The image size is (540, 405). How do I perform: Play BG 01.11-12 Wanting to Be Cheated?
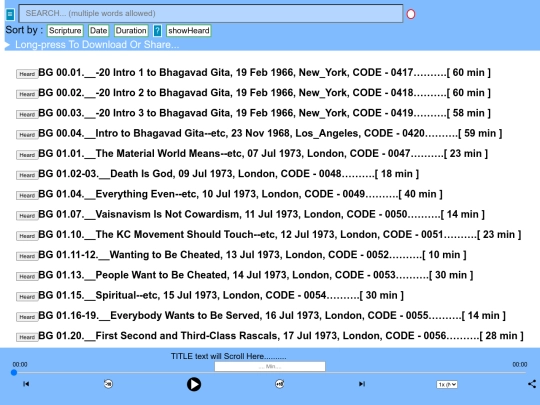tap(252, 255)
